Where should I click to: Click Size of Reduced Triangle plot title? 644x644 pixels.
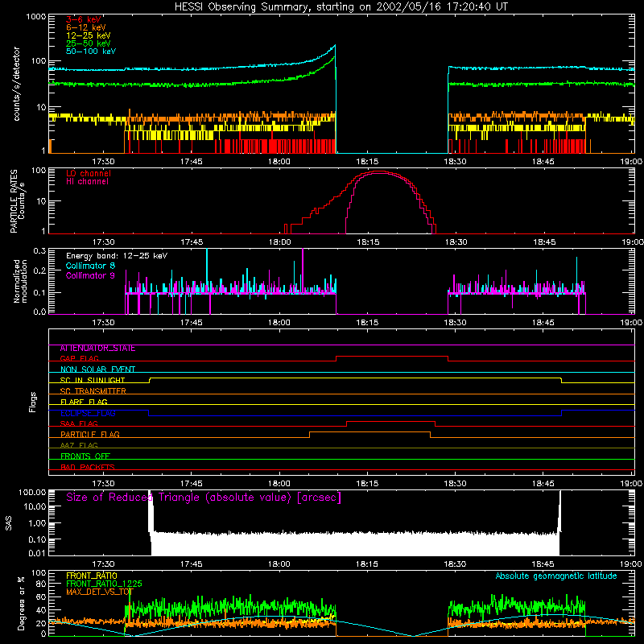point(204,497)
